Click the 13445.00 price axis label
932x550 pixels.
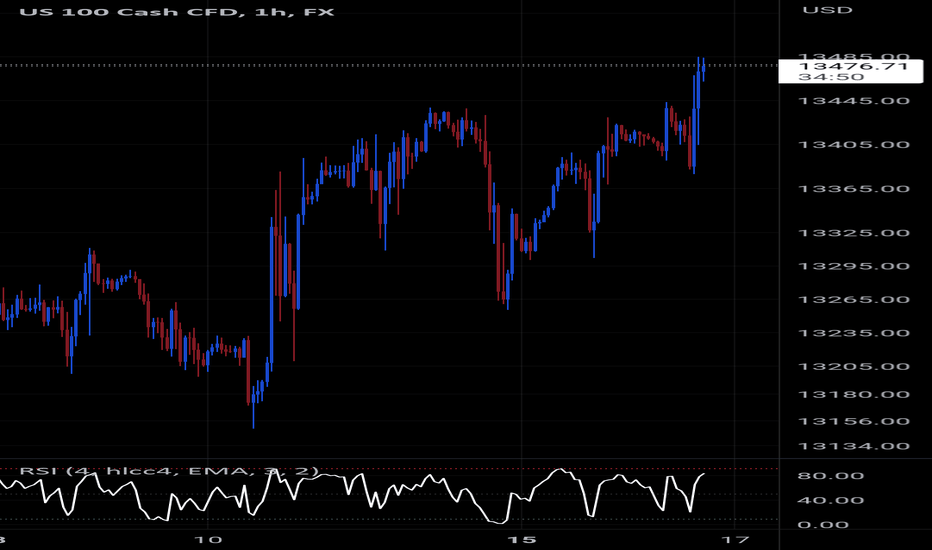pos(854,101)
